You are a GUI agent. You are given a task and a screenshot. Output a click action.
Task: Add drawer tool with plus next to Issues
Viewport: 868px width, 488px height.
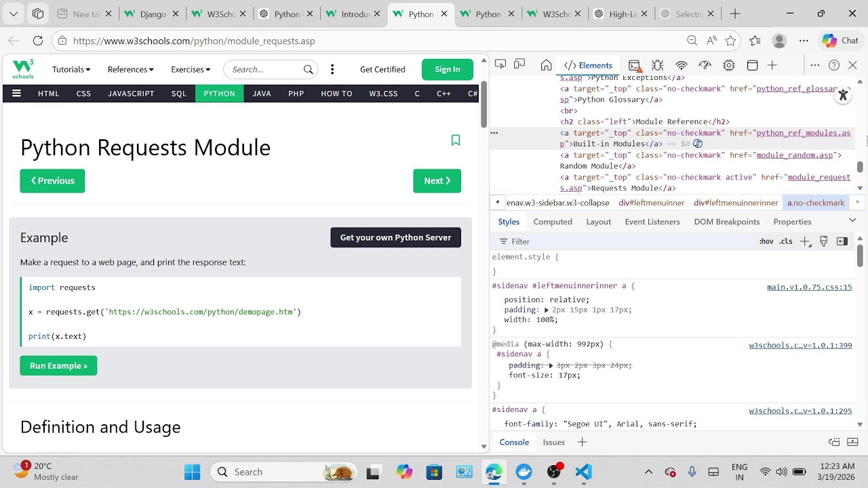coord(582,442)
